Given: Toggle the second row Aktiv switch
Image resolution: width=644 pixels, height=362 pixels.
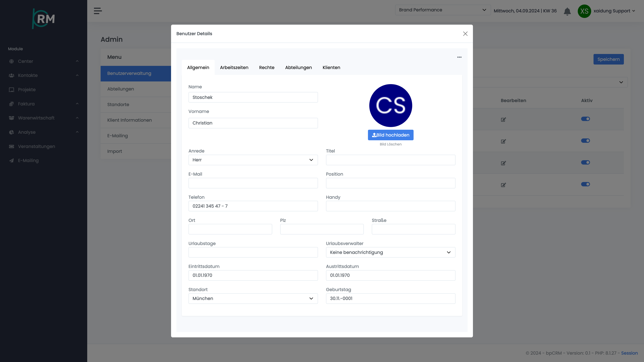Looking at the screenshot, I should (x=585, y=141).
